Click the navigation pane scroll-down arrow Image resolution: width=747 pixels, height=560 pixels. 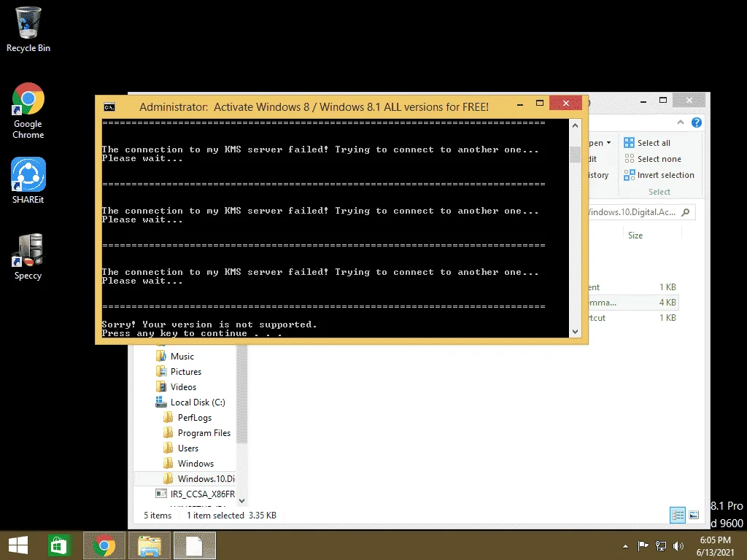coord(241,500)
